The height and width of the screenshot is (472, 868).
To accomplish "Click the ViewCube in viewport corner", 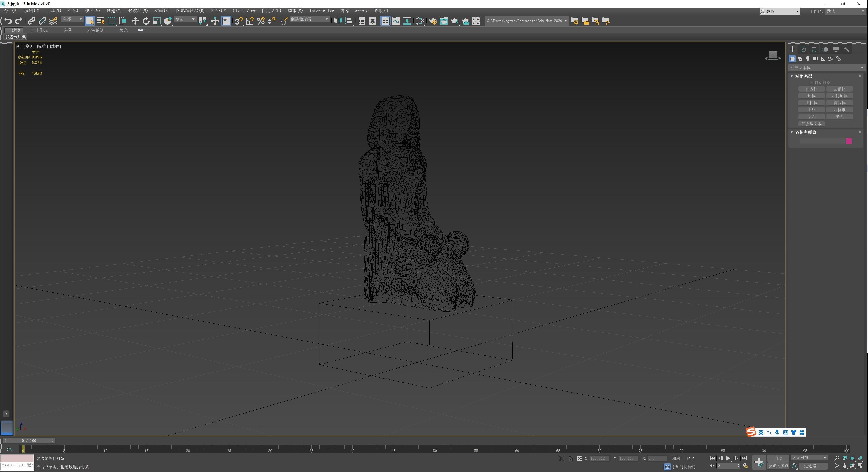I will coord(773,55).
